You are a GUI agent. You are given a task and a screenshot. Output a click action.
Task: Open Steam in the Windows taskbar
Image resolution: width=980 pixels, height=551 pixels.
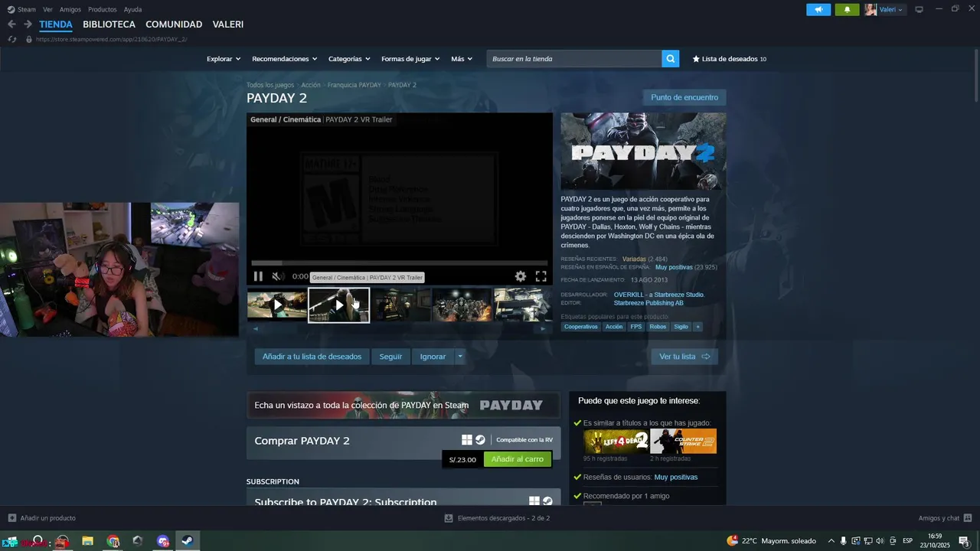click(x=187, y=541)
